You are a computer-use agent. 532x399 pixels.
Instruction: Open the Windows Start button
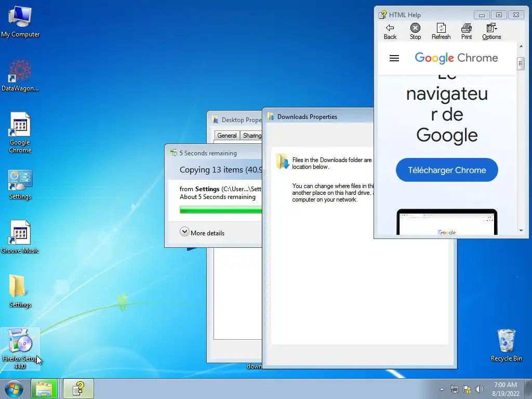pyautogui.click(x=14, y=389)
